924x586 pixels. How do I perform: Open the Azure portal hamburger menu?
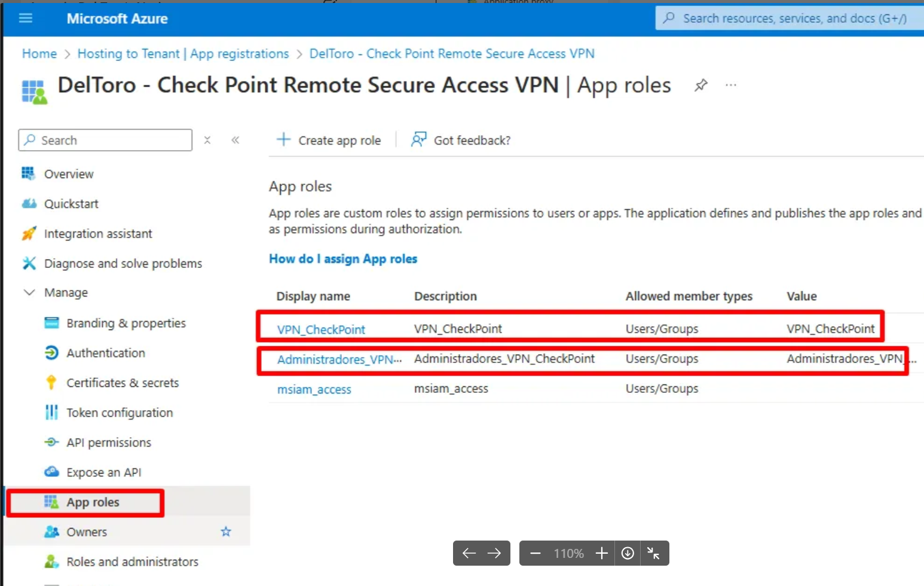(x=25, y=18)
